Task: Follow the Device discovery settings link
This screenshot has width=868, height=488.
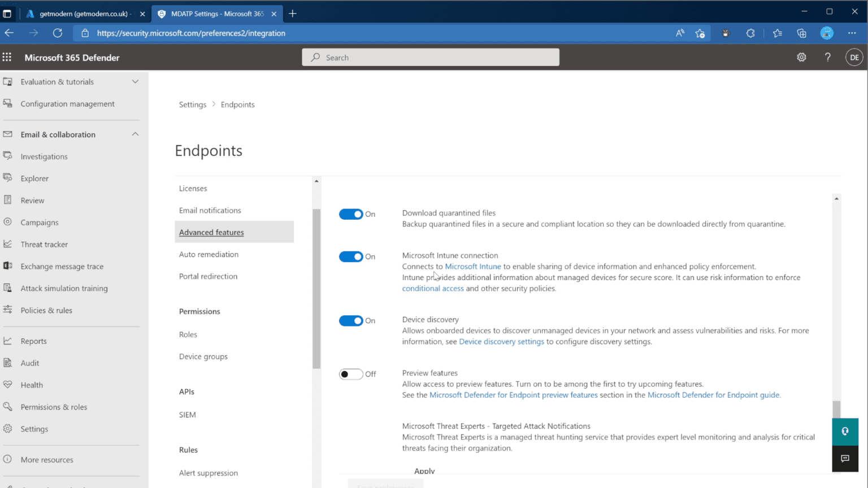Action: point(501,341)
